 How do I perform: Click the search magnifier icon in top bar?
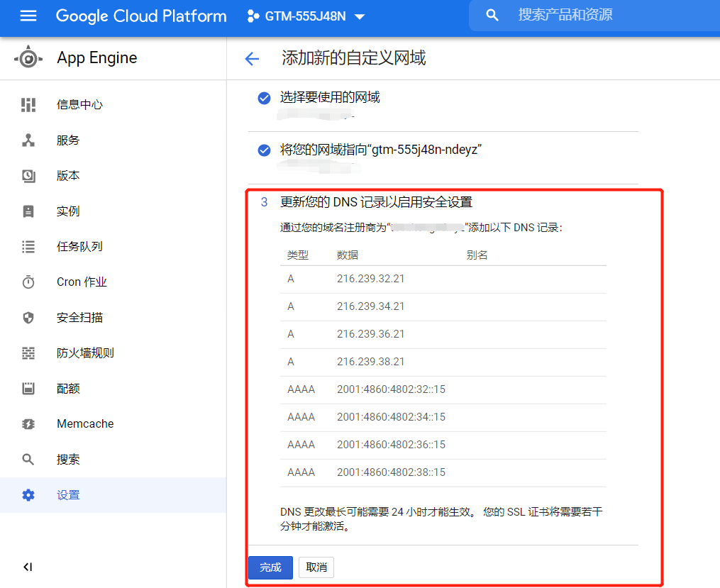(x=492, y=15)
